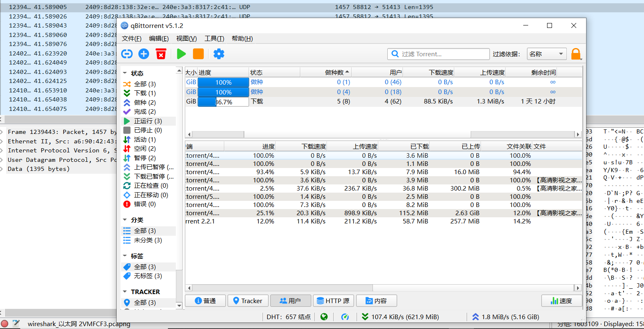This screenshot has width=644, height=329.
Task: Click the add torrent link toolbar icon
Action: 127,54
